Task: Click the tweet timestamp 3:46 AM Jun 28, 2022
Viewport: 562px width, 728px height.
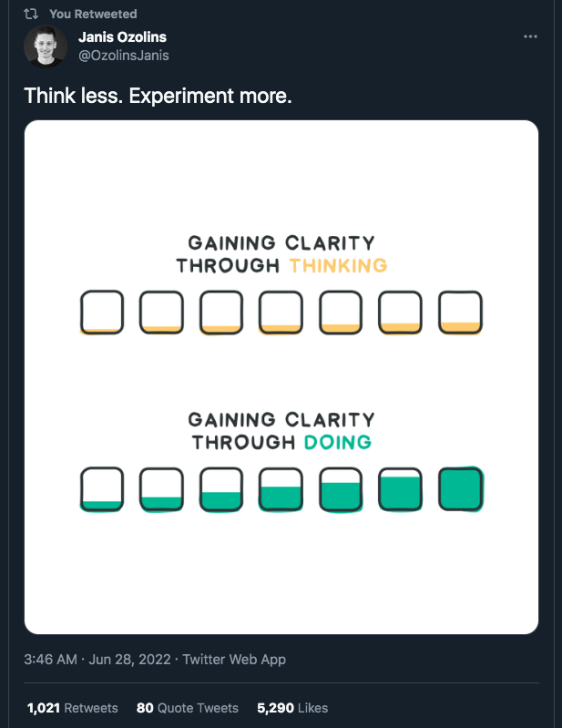Action: [97, 660]
